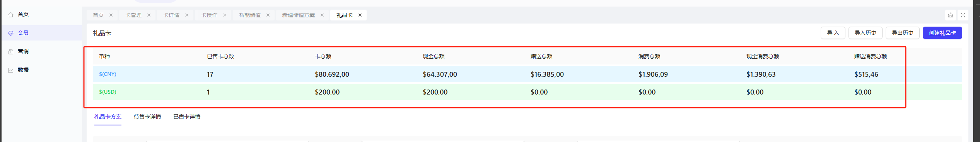
Task: Select the $(CNY) currency row
Action: coord(528,74)
